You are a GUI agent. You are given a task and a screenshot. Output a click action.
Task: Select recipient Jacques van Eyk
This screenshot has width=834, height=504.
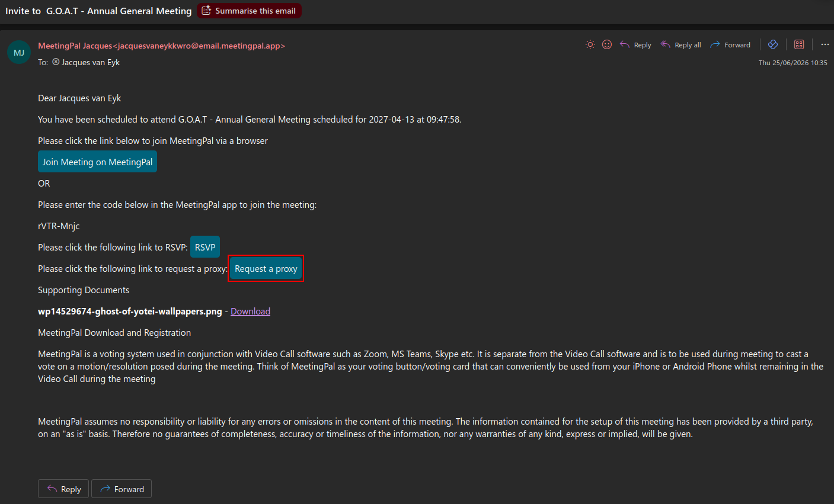point(86,62)
